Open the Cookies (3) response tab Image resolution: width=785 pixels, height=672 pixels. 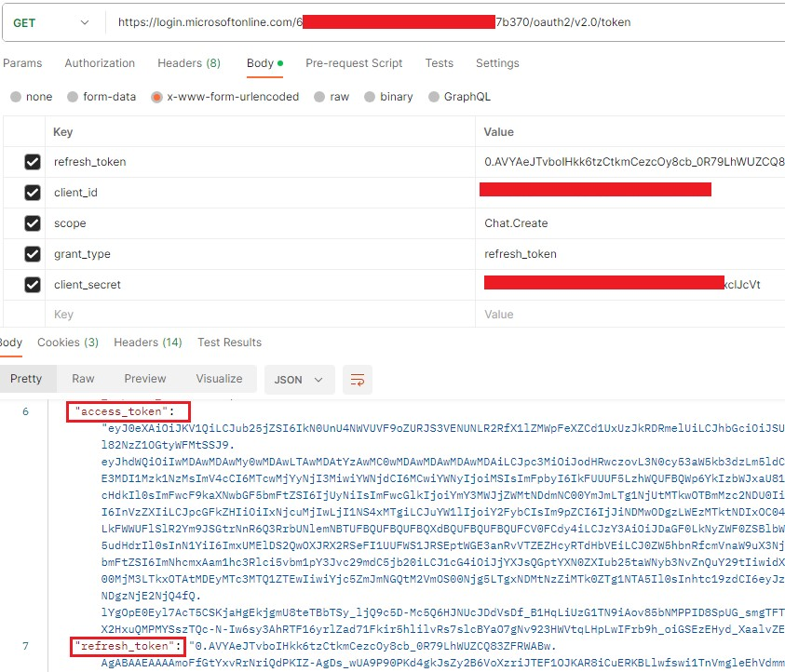pos(68,342)
